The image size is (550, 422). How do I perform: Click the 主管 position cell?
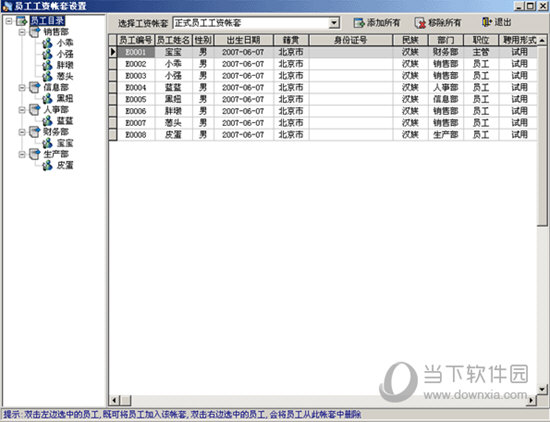coord(481,52)
